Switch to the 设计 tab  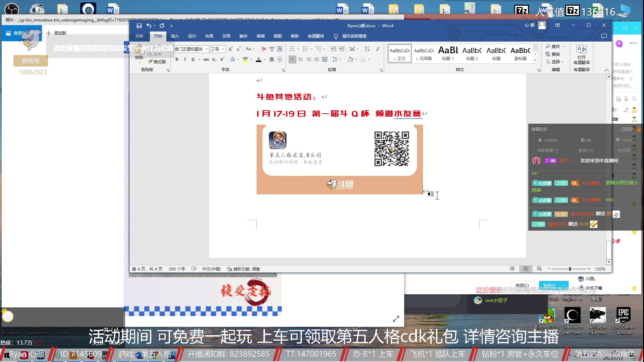(192, 36)
